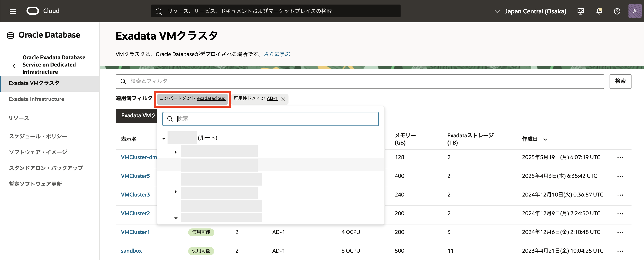The image size is (644, 260).
Task: Select Exadata Infrastructure in sidebar
Action: coord(37,99)
